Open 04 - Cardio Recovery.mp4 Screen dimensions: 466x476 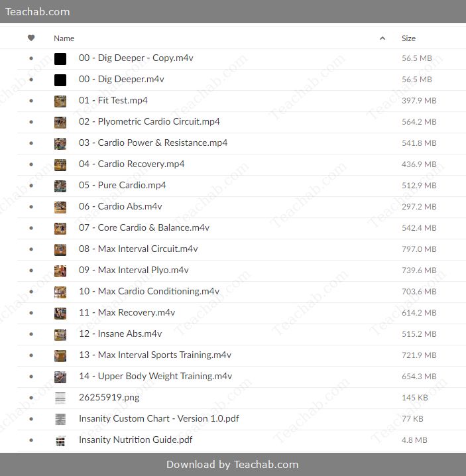point(131,164)
